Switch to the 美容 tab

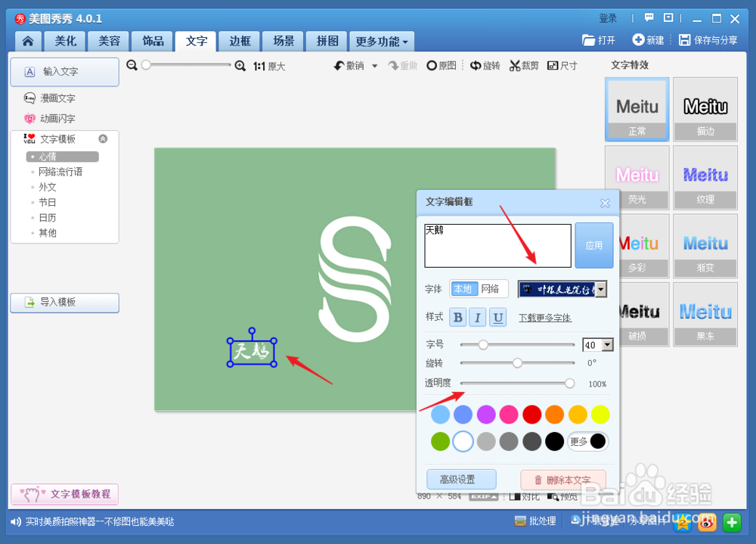(109, 41)
